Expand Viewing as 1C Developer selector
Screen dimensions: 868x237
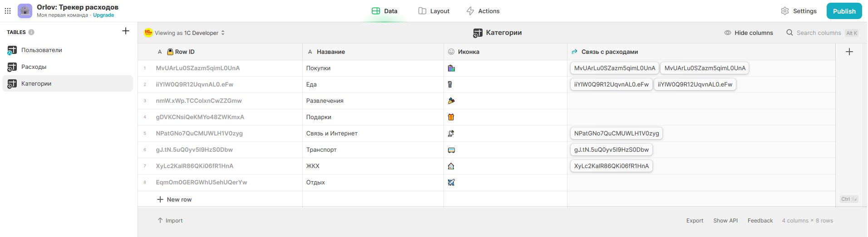[x=185, y=33]
